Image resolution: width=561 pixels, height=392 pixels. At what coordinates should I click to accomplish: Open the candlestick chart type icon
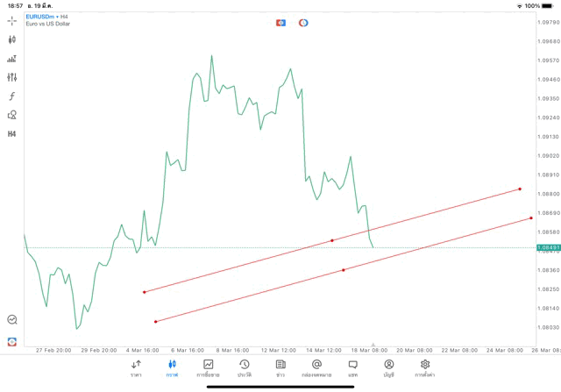click(x=12, y=39)
